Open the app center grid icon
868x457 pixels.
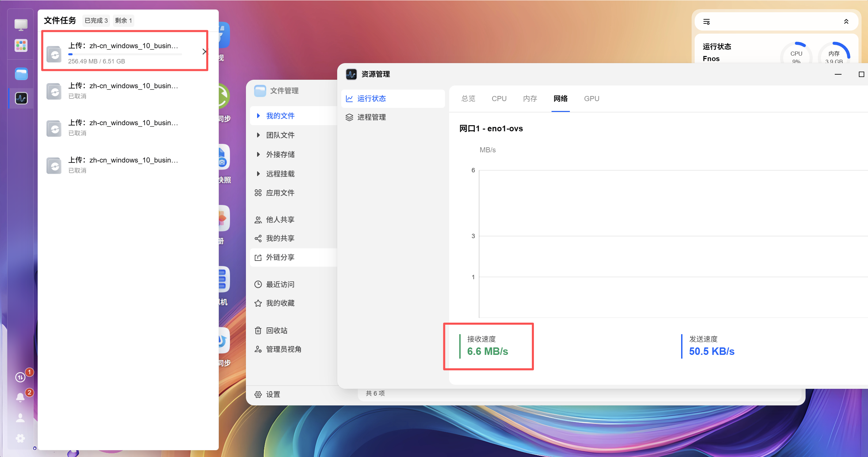click(21, 45)
